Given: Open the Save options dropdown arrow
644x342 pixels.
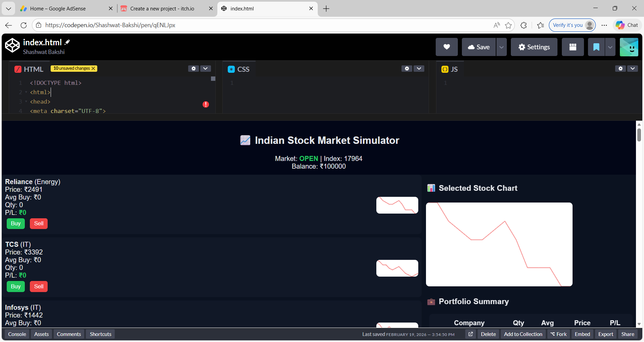Looking at the screenshot, I should click(x=501, y=47).
